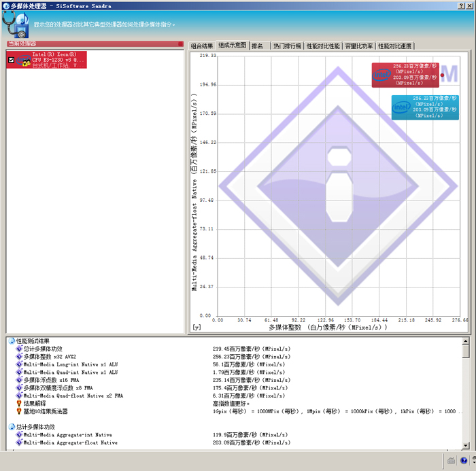Click the 235.14百万像素/秒 value
The width and height of the screenshot is (476, 471).
click(252, 380)
